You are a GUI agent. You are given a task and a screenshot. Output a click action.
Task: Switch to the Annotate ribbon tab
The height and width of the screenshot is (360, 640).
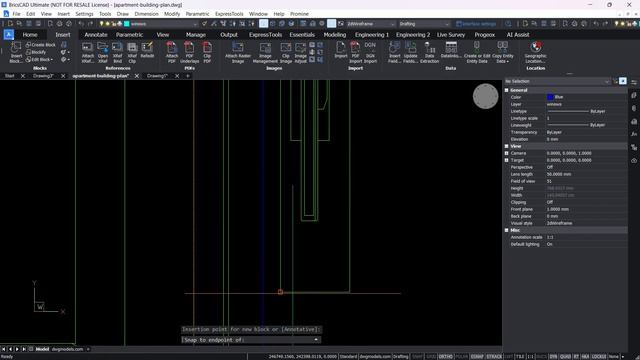pyautogui.click(x=96, y=35)
